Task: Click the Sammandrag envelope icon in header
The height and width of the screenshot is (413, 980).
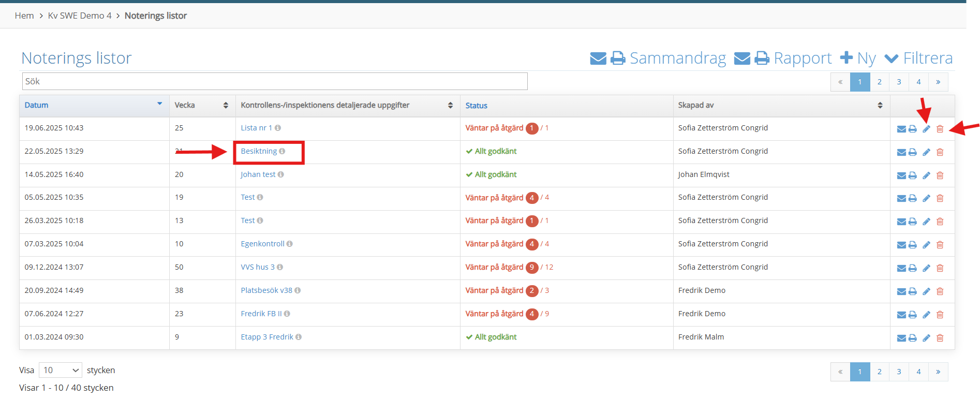Action: pyautogui.click(x=598, y=58)
